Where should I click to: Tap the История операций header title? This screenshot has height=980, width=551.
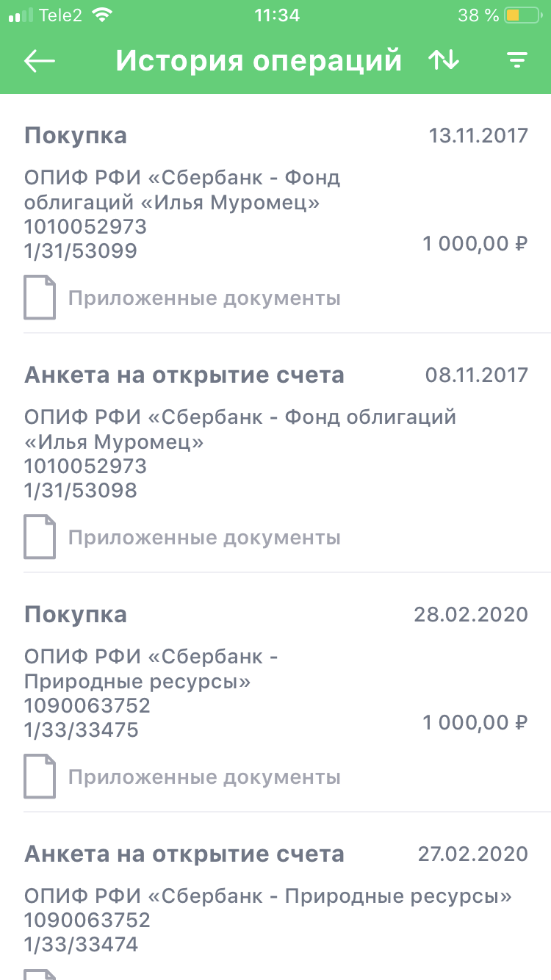coord(259,61)
